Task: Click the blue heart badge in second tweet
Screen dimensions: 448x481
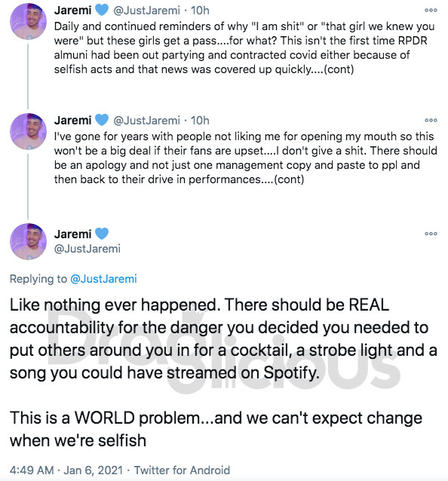Action: tap(102, 120)
